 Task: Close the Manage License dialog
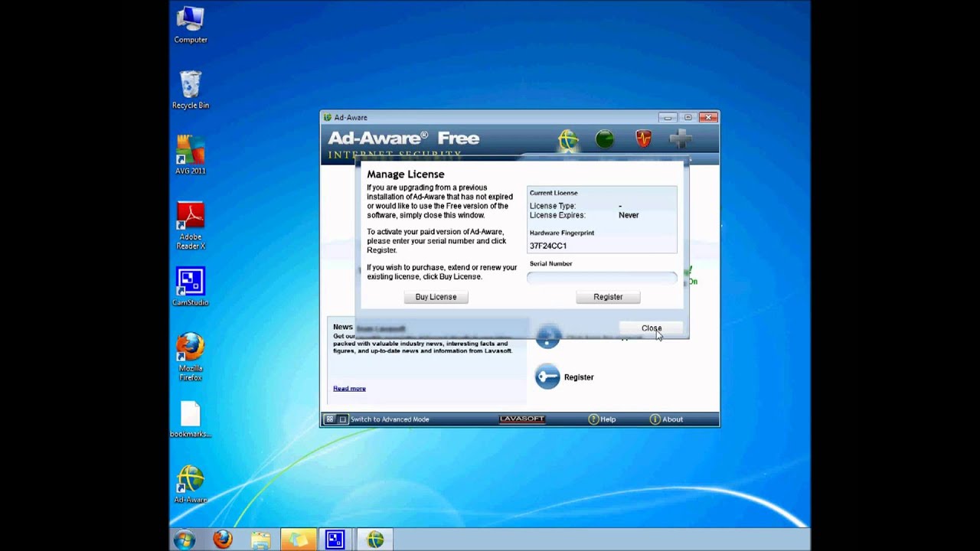652,328
